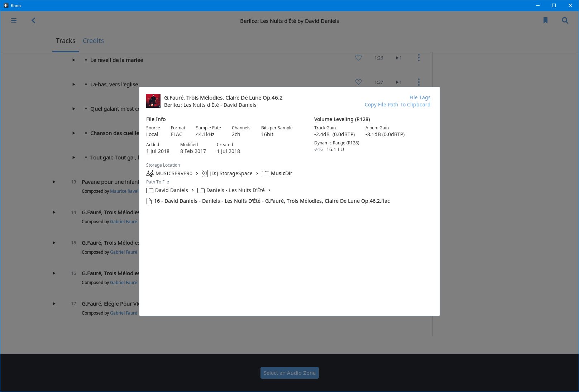Open options menu for Le reveil de la mariee
The image size is (579, 392).
(x=418, y=58)
